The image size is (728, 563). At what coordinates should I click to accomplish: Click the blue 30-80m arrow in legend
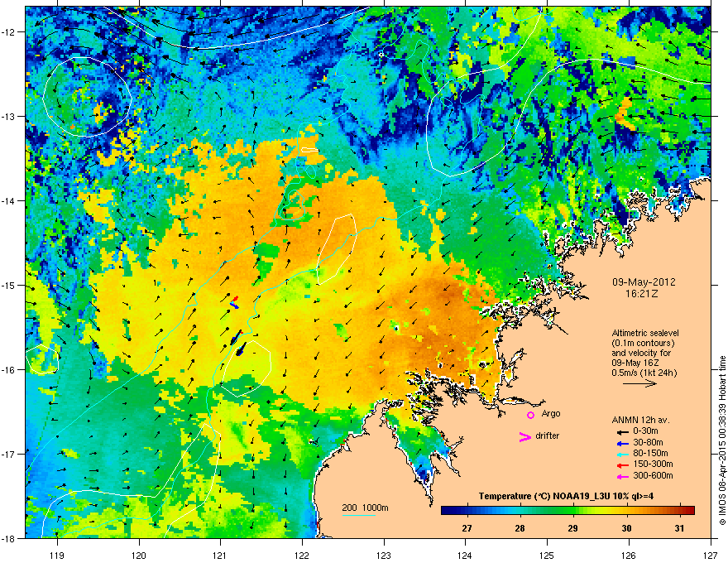(622, 444)
